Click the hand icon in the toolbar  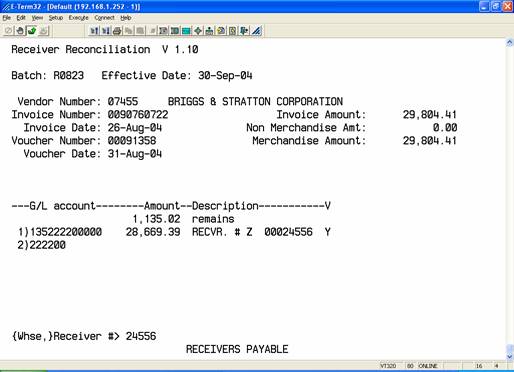click(x=20, y=31)
